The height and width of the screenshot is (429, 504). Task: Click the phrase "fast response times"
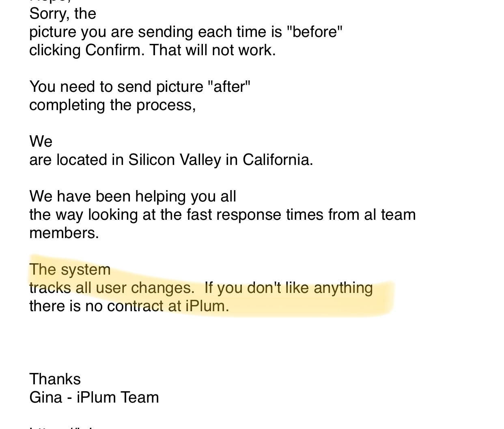click(254, 215)
